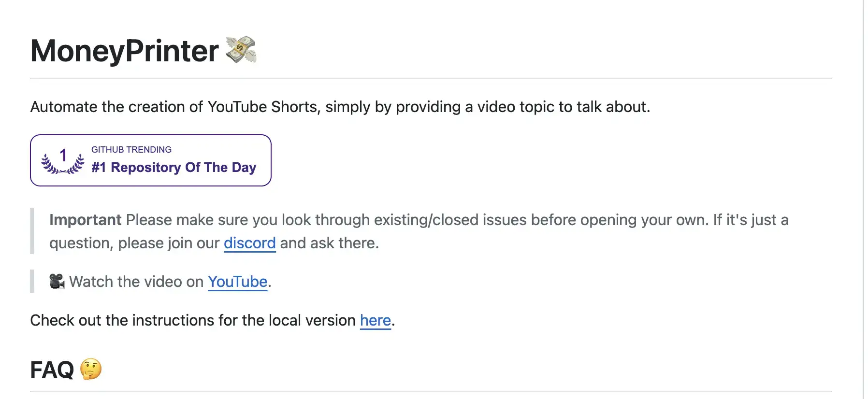Image resolution: width=868 pixels, height=399 pixels.
Task: Click the MoneyPrinter heading title
Action: point(124,51)
